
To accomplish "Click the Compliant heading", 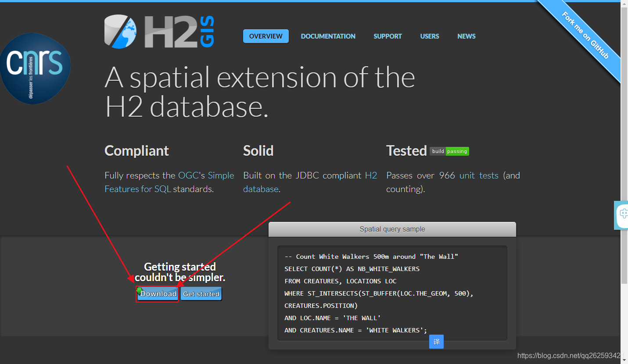I will pos(136,151).
